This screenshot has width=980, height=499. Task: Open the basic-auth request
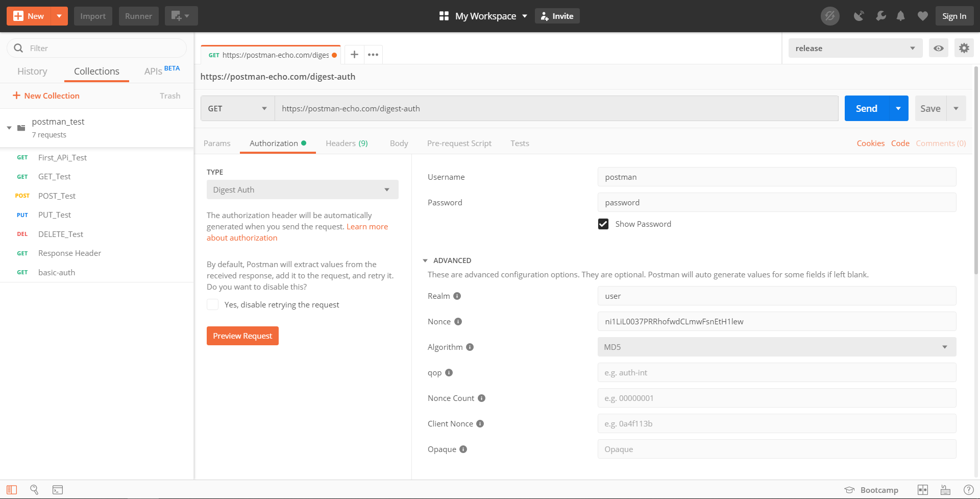click(x=57, y=273)
